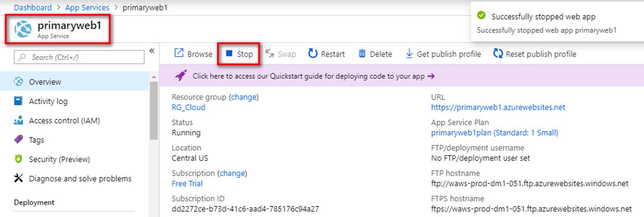Click the Successfully stopped web app notification
This screenshot has height=217, width=644.
click(x=557, y=23)
